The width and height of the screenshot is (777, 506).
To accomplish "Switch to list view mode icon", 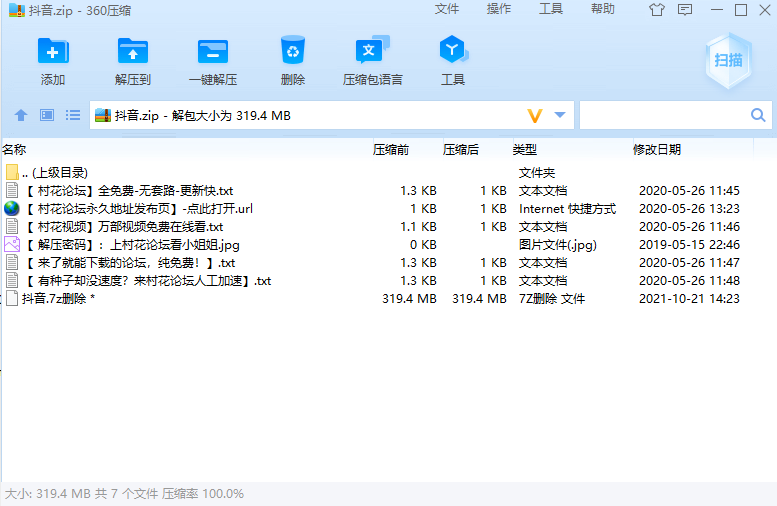I will click(x=73, y=116).
